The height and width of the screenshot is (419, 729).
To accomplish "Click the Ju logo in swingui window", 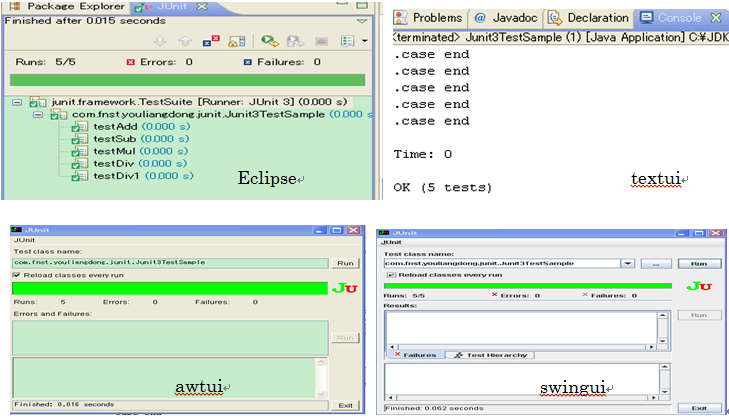I will pyautogui.click(x=699, y=286).
